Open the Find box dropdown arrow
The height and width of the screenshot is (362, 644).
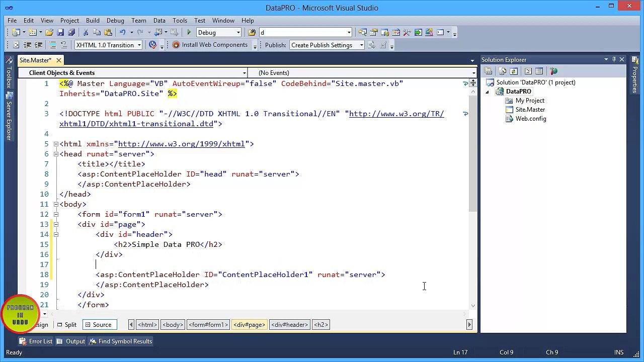tap(349, 33)
